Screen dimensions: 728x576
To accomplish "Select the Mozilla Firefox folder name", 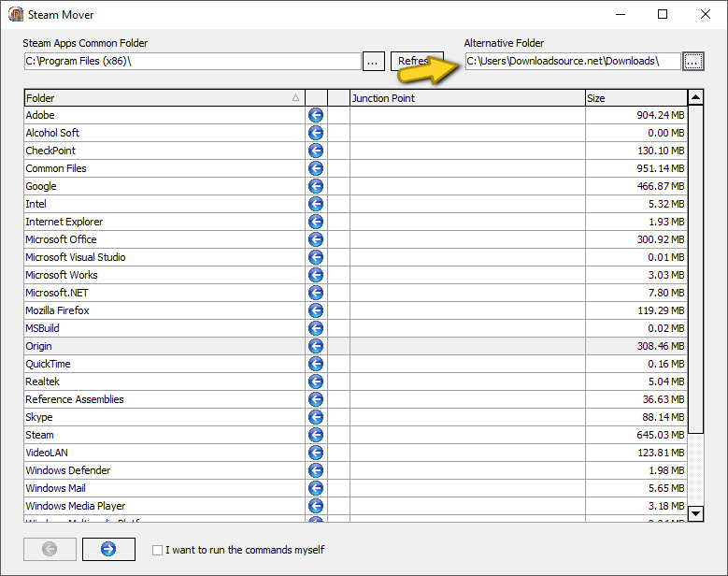I will click(x=57, y=310).
